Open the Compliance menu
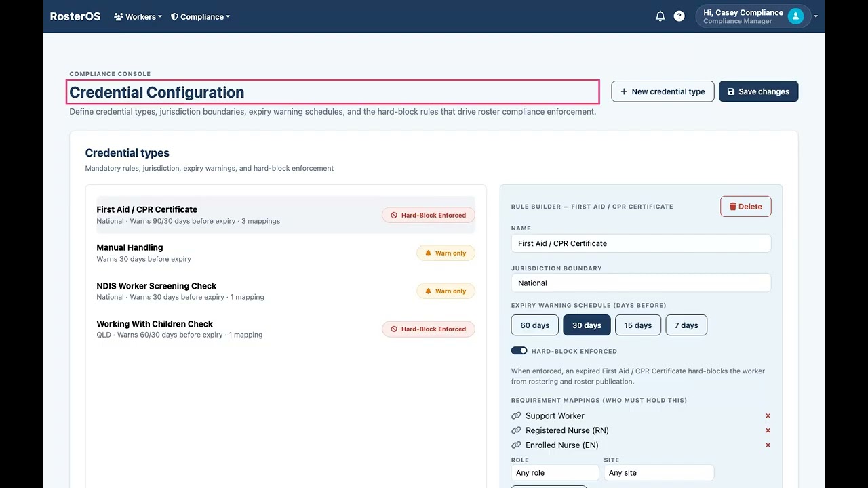Image resolution: width=868 pixels, height=488 pixels. [x=200, y=16]
